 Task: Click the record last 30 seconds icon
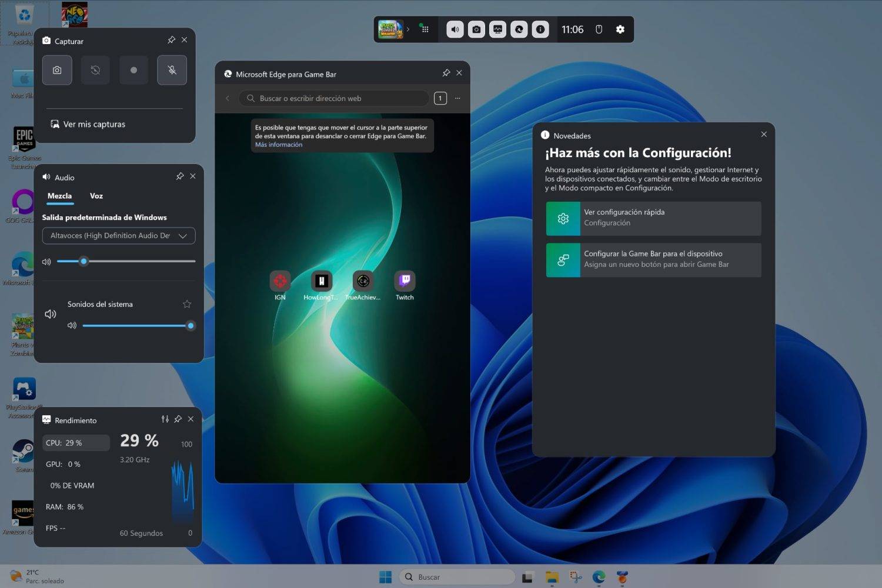click(95, 70)
